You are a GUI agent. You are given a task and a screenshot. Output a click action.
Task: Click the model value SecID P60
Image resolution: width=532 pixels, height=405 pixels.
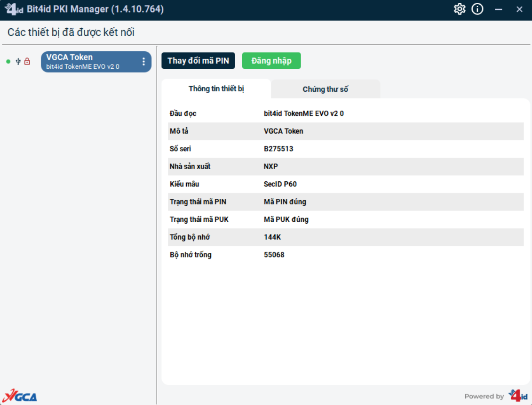pos(280,184)
